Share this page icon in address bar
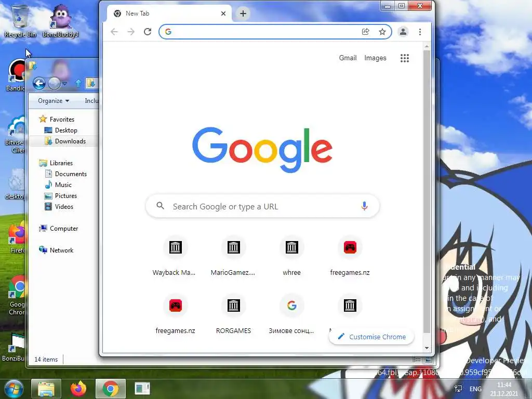The image size is (532, 399). [365, 32]
